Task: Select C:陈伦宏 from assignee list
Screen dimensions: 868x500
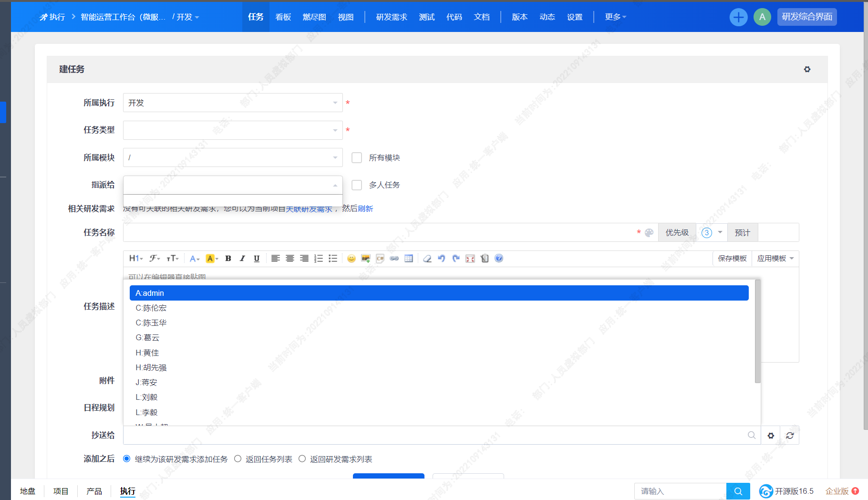Action: pyautogui.click(x=439, y=308)
